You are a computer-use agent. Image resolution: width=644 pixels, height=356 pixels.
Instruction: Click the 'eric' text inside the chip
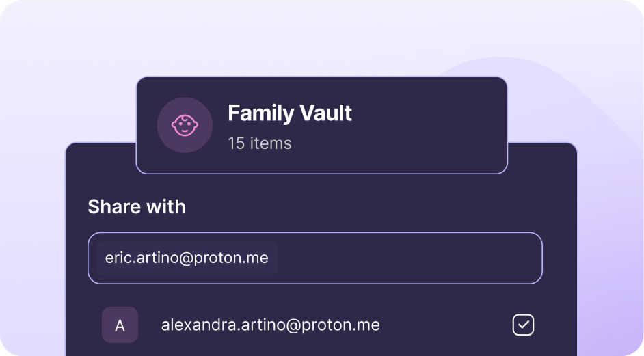click(x=117, y=258)
